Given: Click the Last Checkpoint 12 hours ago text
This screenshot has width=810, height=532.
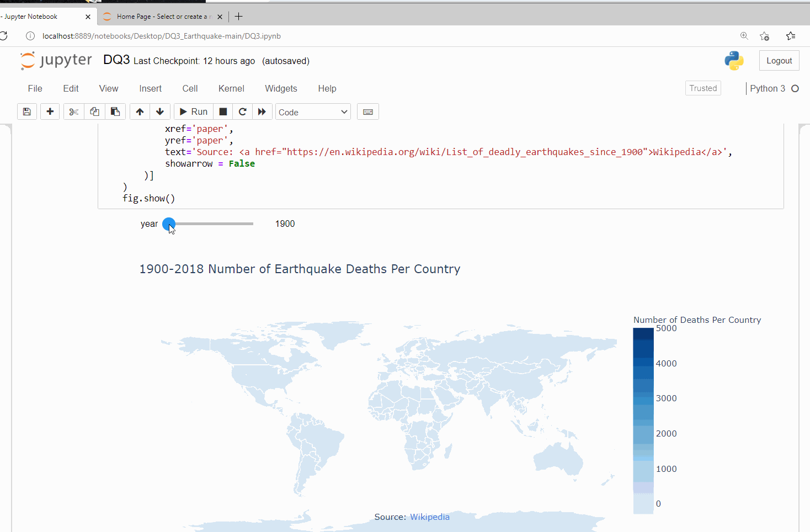Looking at the screenshot, I should [x=194, y=61].
